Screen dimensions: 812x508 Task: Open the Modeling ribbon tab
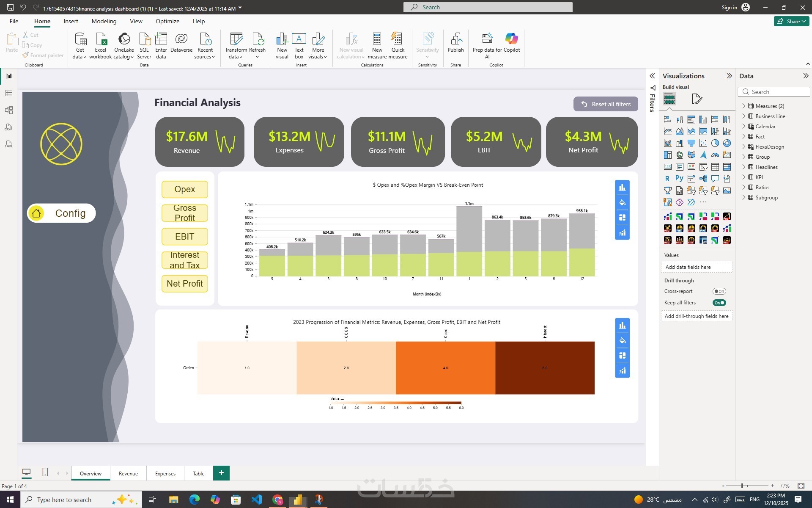pos(104,21)
